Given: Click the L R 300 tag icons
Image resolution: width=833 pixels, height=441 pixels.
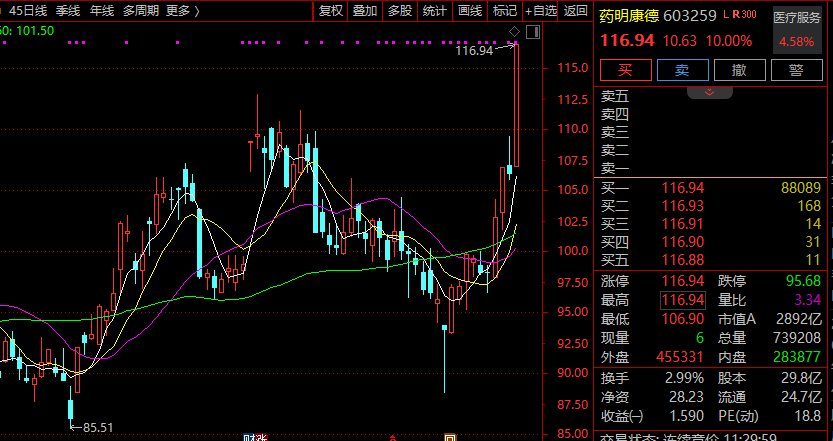Looking at the screenshot, I should click(740, 15).
